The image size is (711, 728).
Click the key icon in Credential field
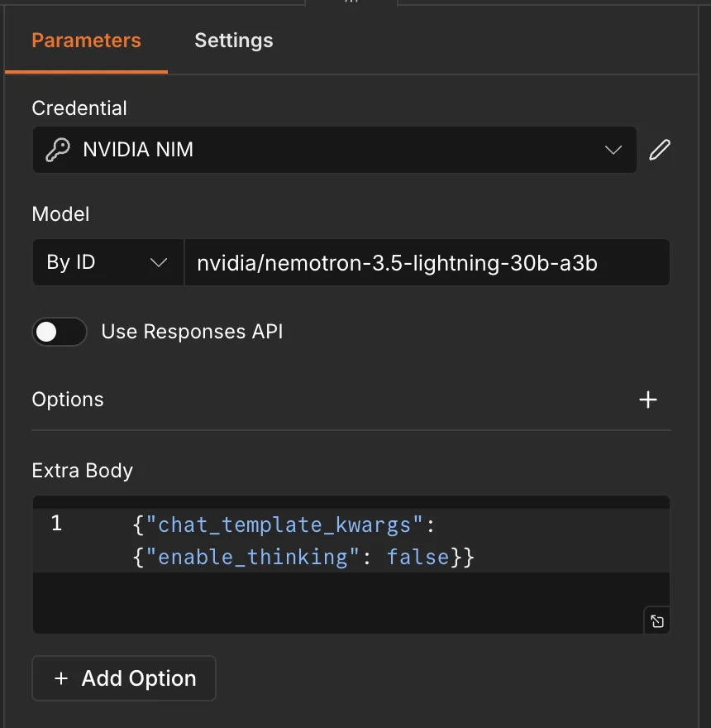[x=58, y=150]
